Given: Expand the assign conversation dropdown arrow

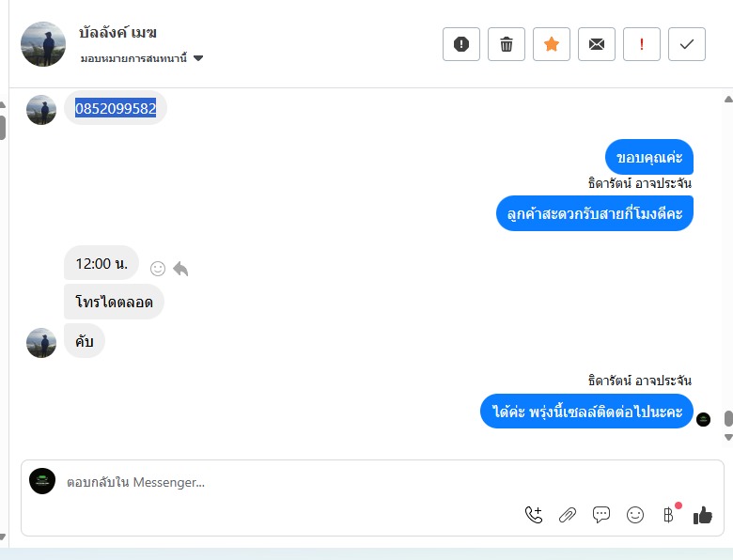Looking at the screenshot, I should [198, 58].
